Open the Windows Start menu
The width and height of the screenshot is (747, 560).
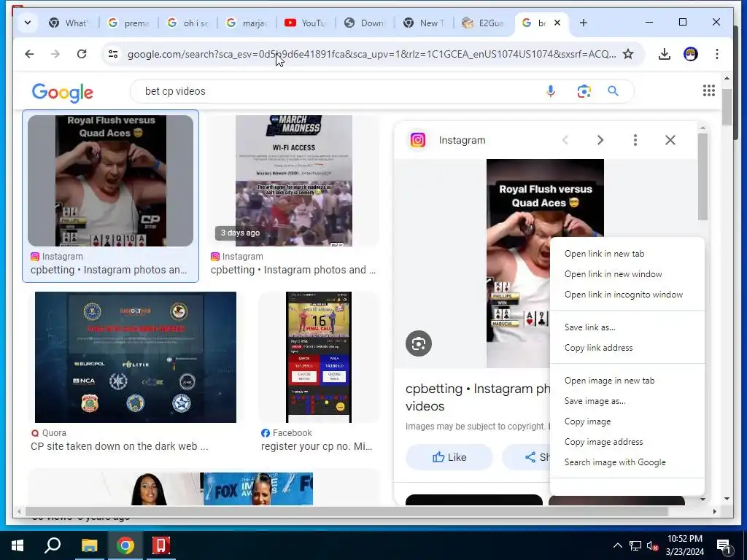18,545
